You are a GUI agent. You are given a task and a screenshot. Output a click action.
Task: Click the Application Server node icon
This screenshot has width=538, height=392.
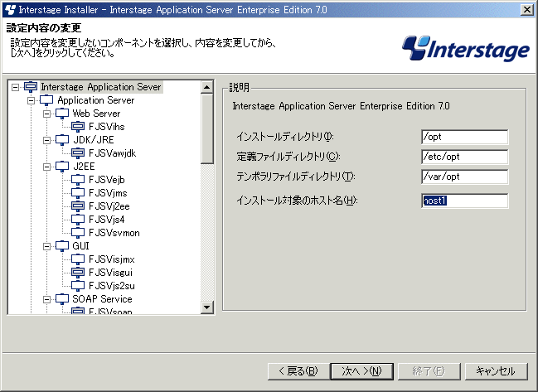coord(46,100)
